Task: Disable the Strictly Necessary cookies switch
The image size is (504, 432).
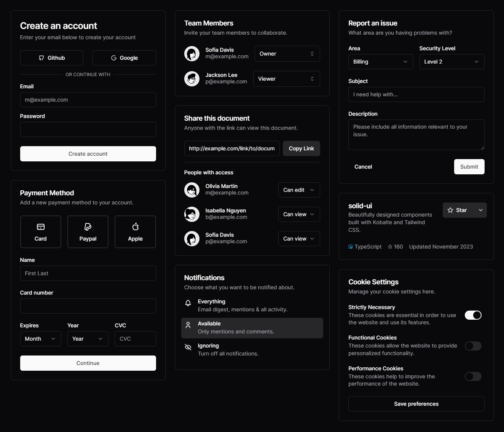Action: pyautogui.click(x=473, y=315)
